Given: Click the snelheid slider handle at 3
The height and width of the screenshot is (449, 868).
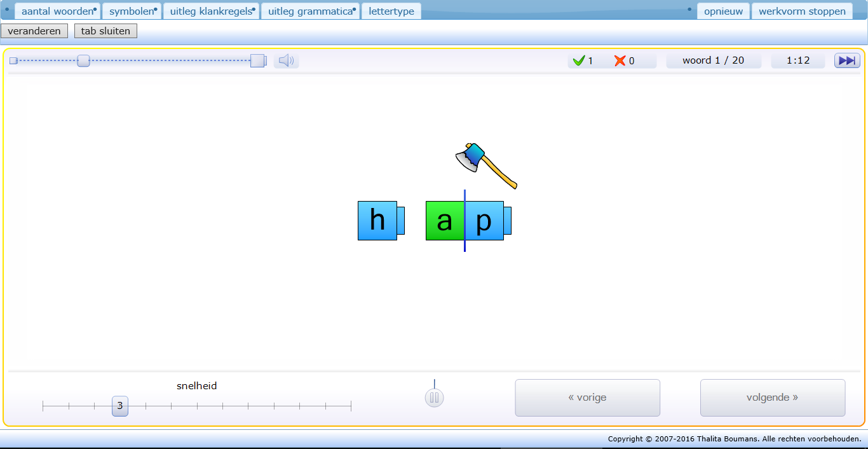Looking at the screenshot, I should (120, 406).
